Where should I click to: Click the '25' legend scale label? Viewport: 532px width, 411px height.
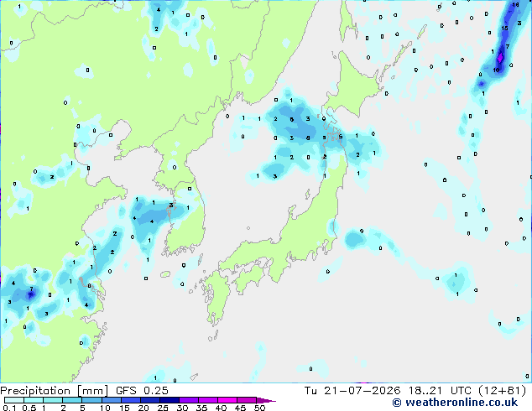(163, 408)
